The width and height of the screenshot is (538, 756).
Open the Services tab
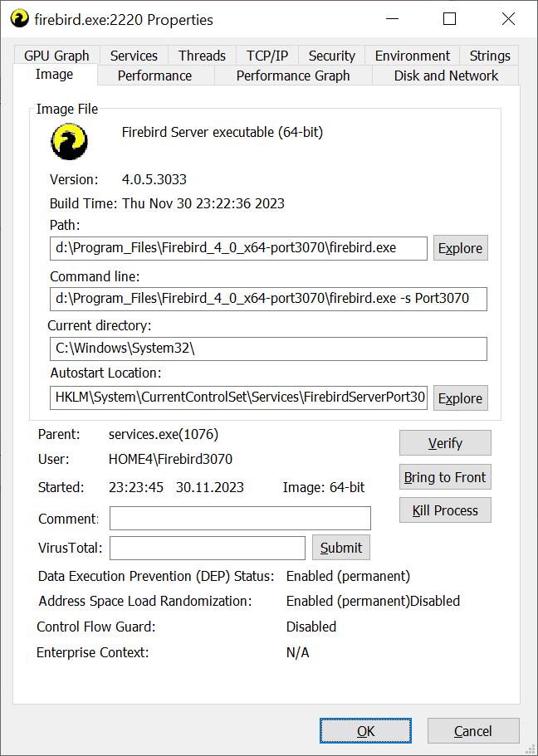(134, 56)
